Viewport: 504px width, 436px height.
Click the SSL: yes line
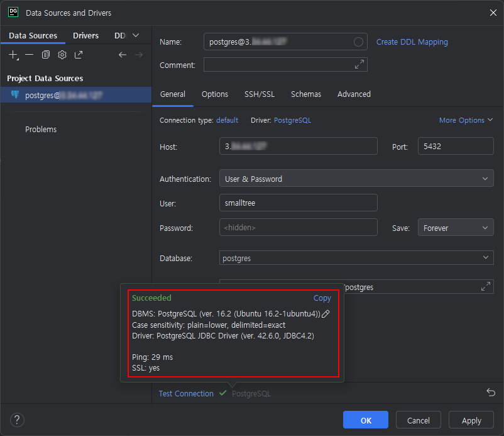pos(146,368)
